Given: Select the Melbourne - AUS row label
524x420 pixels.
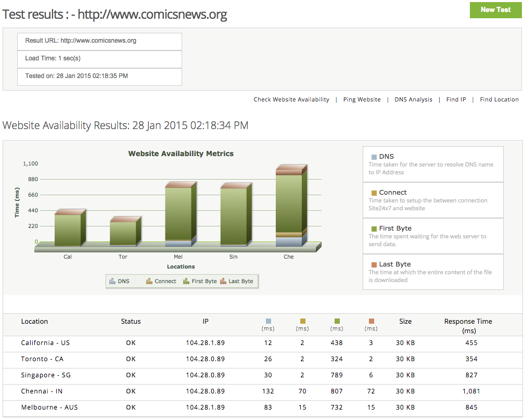Looking at the screenshot, I should pos(49,408).
